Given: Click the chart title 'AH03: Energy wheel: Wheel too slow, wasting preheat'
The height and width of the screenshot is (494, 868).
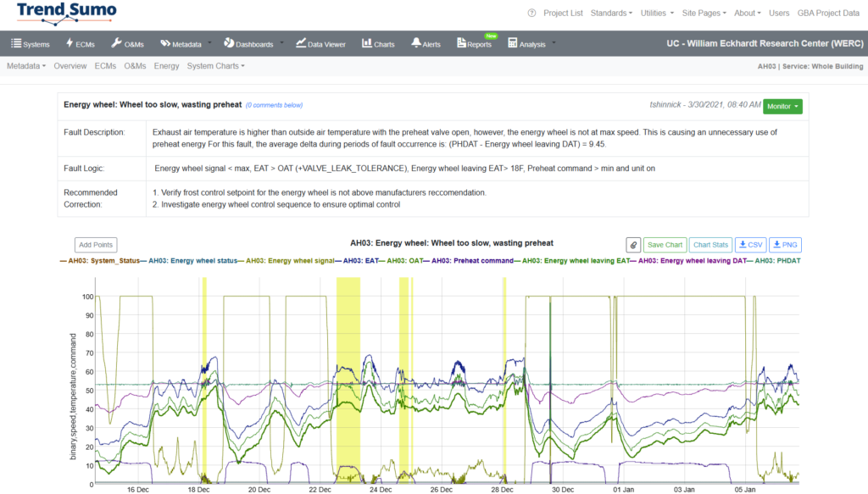Looking at the screenshot, I should click(x=452, y=243).
